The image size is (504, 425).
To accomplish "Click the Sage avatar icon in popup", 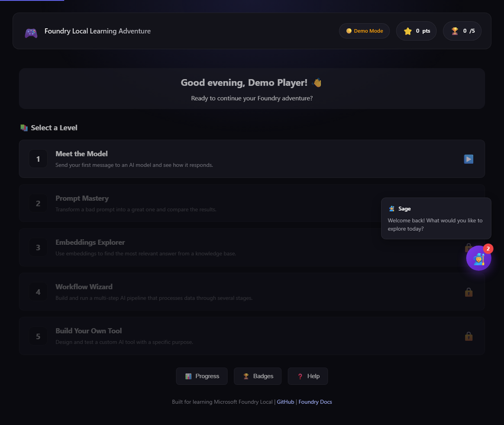I will pyautogui.click(x=391, y=209).
